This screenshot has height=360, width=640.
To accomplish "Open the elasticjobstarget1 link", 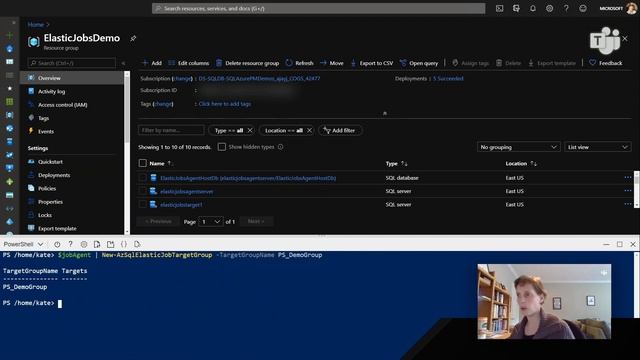I will pyautogui.click(x=181, y=205).
